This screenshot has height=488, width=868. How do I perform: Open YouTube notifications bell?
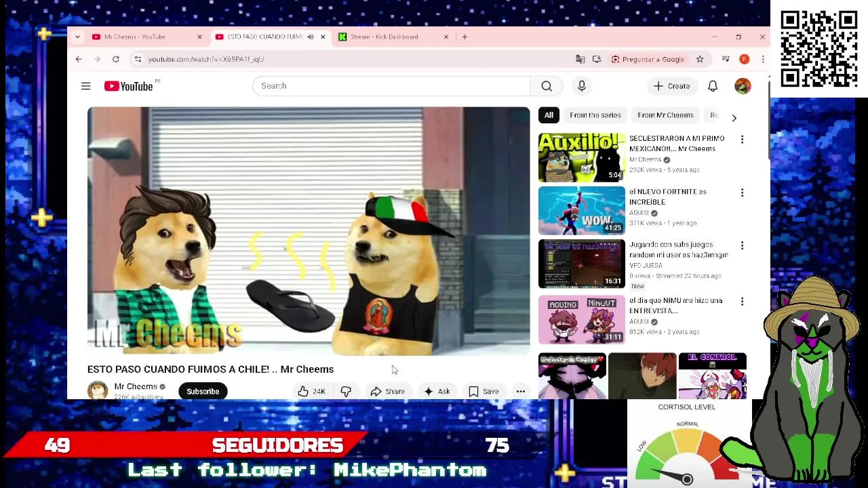tap(713, 86)
